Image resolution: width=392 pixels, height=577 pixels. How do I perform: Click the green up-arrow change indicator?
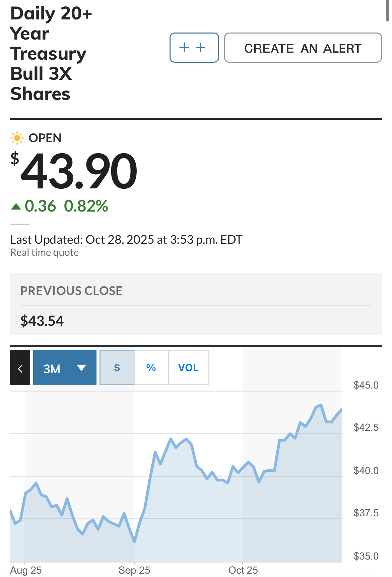16,206
